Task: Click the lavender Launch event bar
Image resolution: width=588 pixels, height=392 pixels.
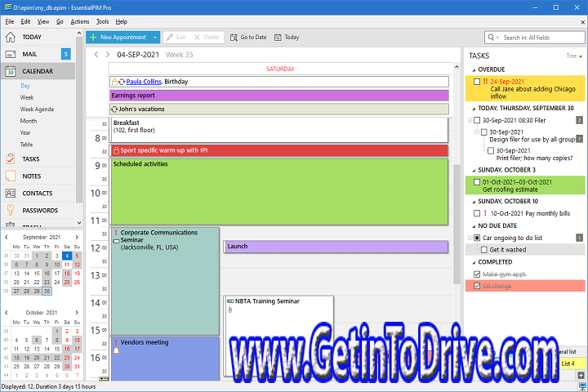Action: click(336, 247)
